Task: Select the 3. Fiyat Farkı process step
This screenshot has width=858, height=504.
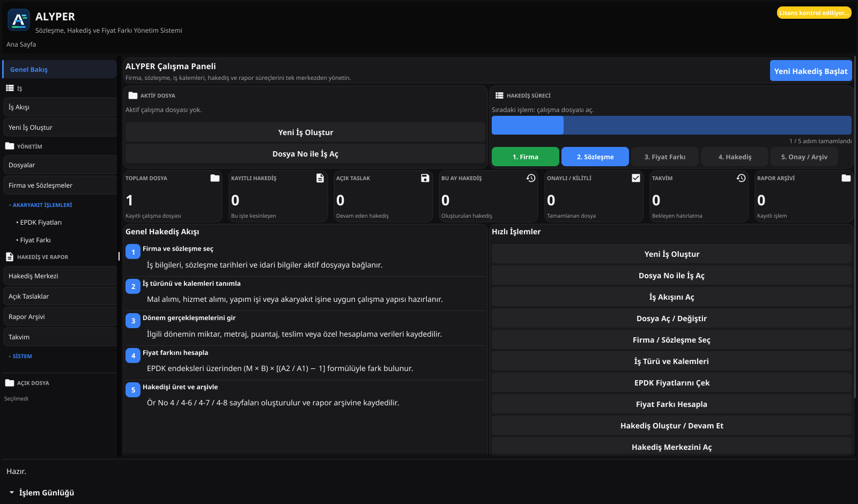Action: point(665,157)
